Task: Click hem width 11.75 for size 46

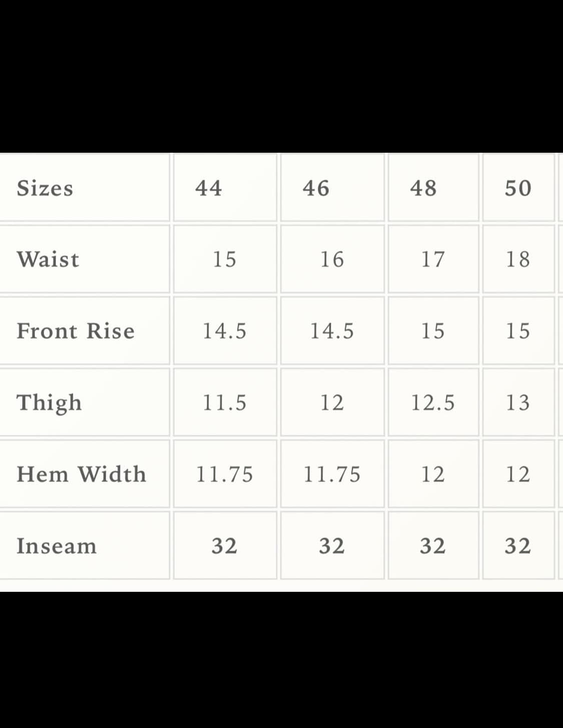Action: tap(332, 474)
